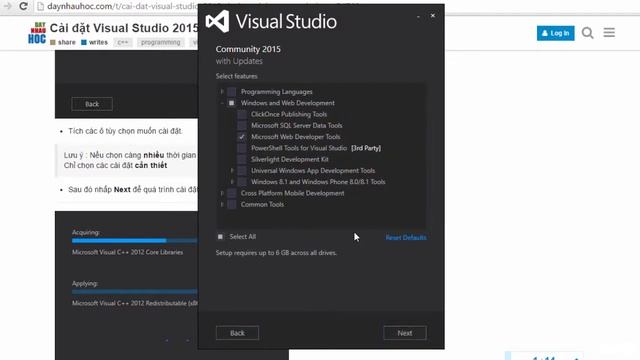
Task: Check Cross Platform Mobile Development box
Action: tap(231, 193)
